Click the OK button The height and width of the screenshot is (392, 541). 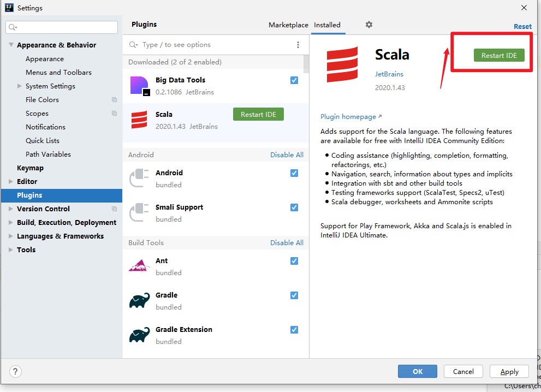pyautogui.click(x=418, y=371)
